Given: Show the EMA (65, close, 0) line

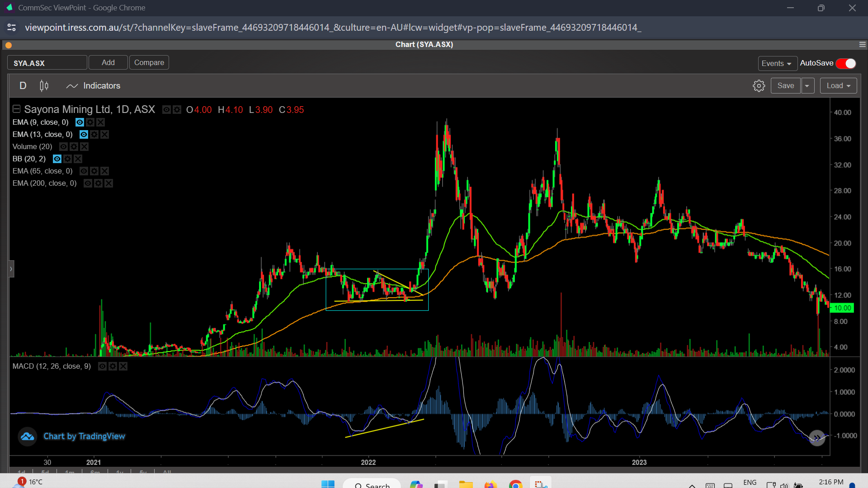Looking at the screenshot, I should click(84, 171).
